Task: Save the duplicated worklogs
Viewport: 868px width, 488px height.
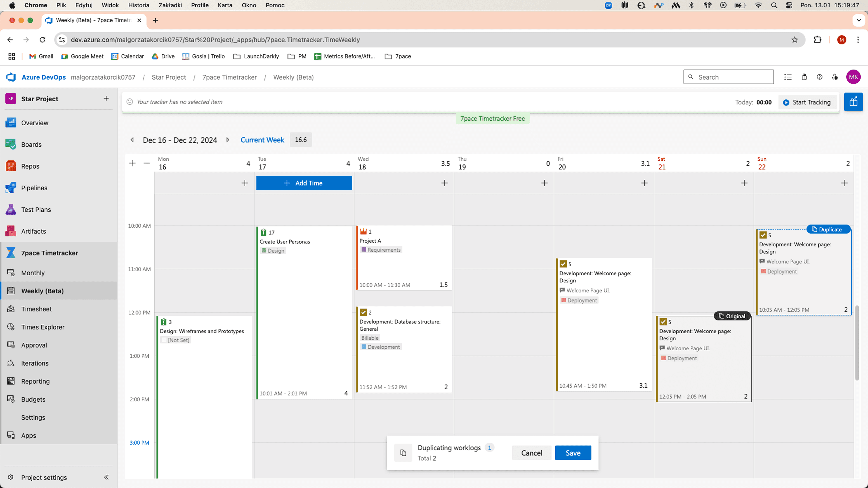Action: pyautogui.click(x=573, y=453)
